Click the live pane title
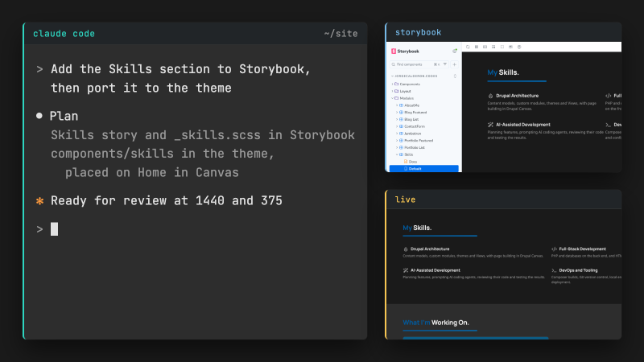644x362 pixels. click(406, 200)
